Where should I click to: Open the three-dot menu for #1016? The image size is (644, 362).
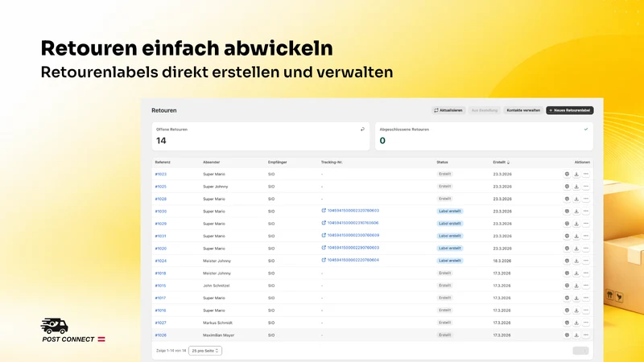click(x=586, y=311)
